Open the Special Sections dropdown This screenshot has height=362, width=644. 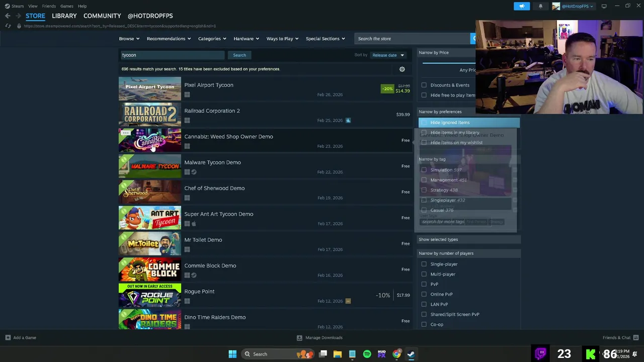(326, 39)
